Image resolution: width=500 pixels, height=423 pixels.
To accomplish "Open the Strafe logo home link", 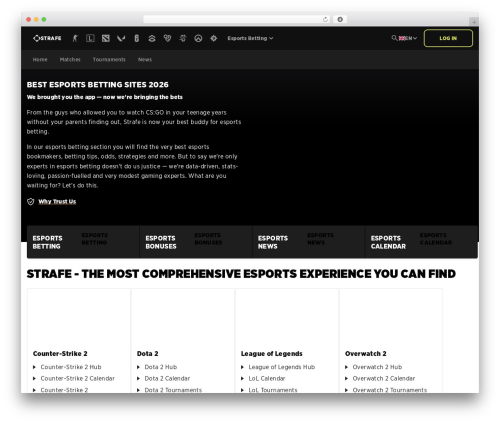I will [47, 38].
